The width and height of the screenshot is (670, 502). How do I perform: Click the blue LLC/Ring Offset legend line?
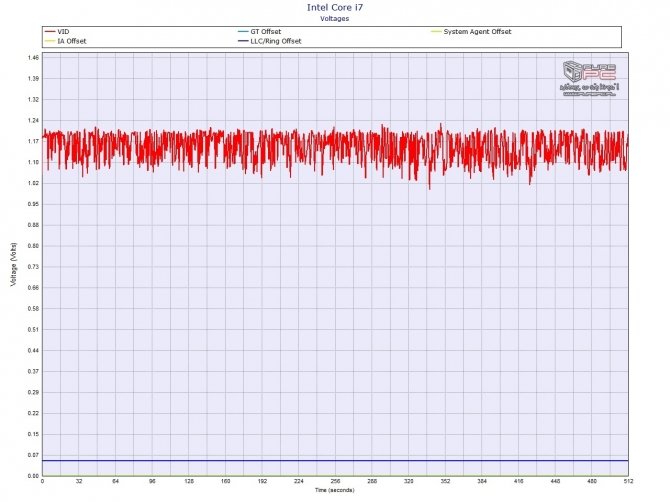point(243,41)
